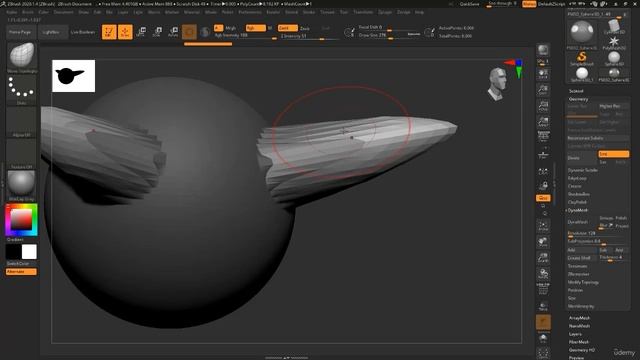Select the Move transform icon in top shelf
Screen dimensions: 640x360
[x=142, y=32]
